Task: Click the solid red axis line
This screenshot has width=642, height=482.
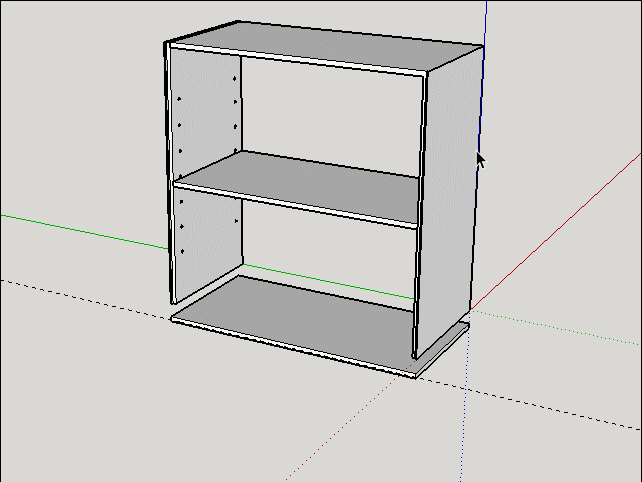Action: 557,231
